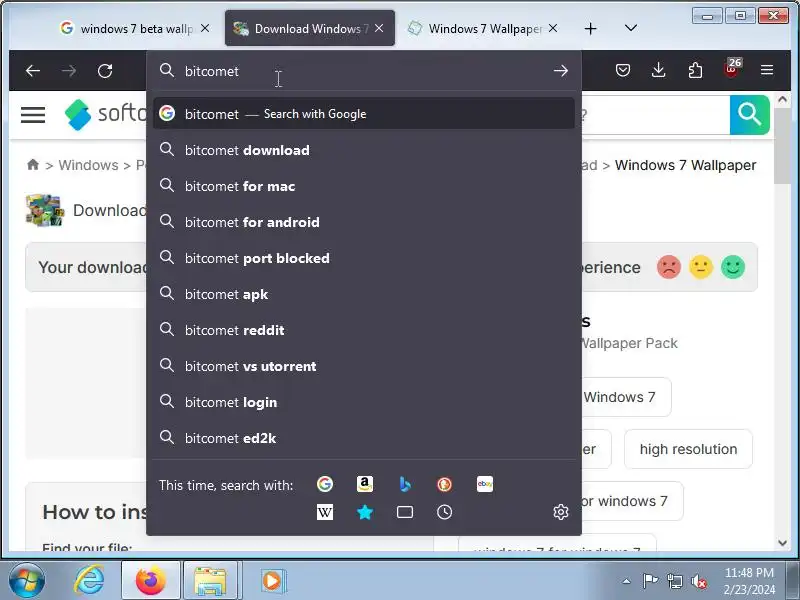800x600 pixels.
Task: Rate experience with green happy face
Action: click(733, 267)
